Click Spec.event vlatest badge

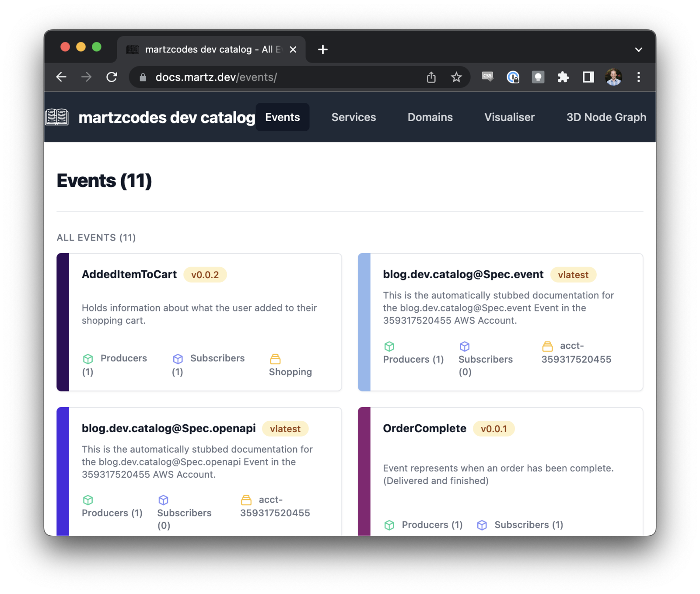coord(573,275)
